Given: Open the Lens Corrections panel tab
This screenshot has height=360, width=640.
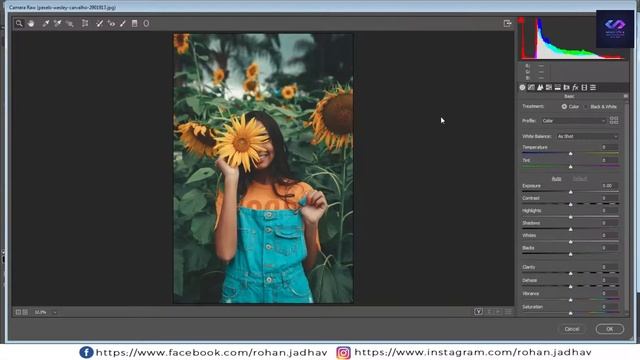Looking at the screenshot, I should 567,87.
